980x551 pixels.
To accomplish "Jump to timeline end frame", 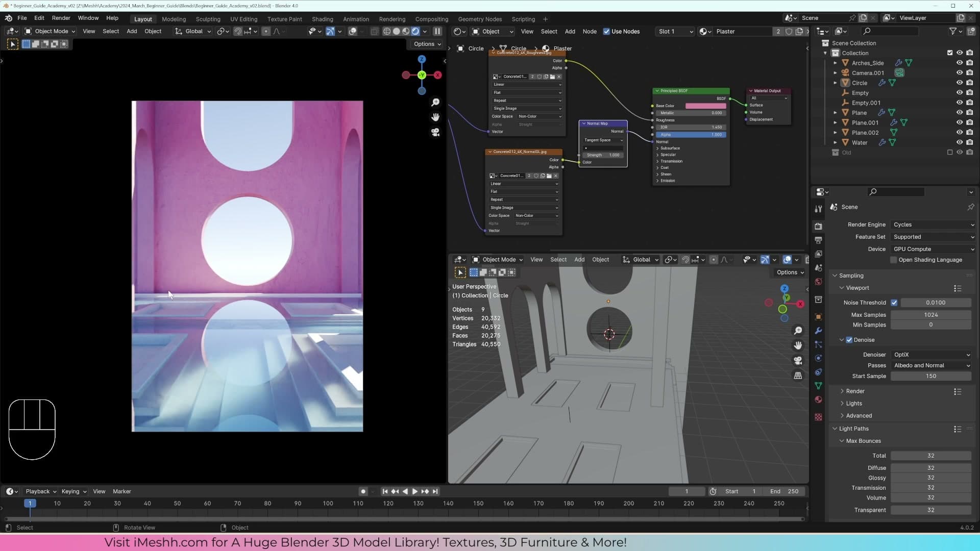I will [x=435, y=491].
